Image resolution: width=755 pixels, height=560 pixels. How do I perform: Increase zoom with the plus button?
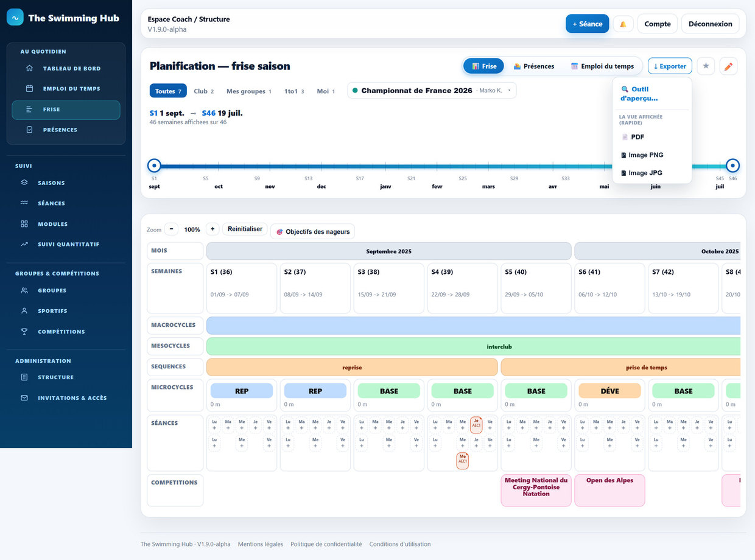tap(212, 229)
